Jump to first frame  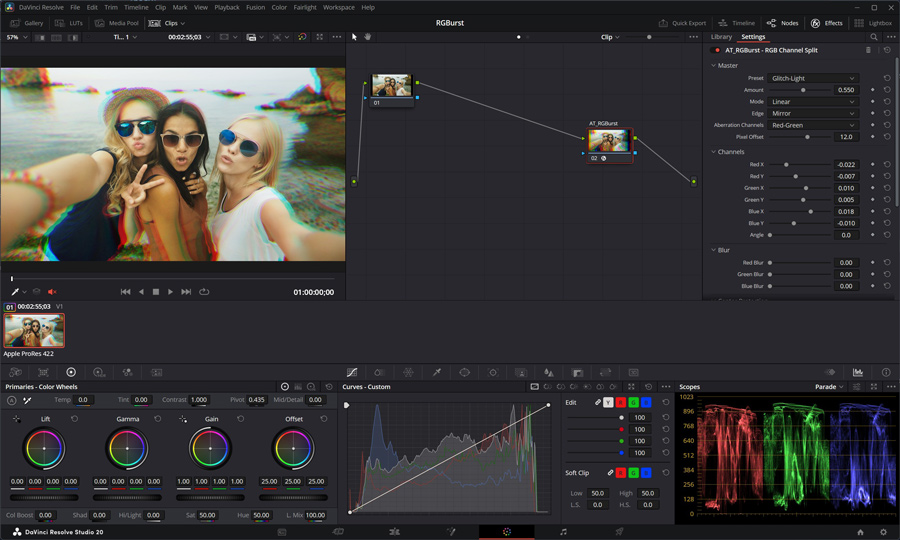[125, 292]
